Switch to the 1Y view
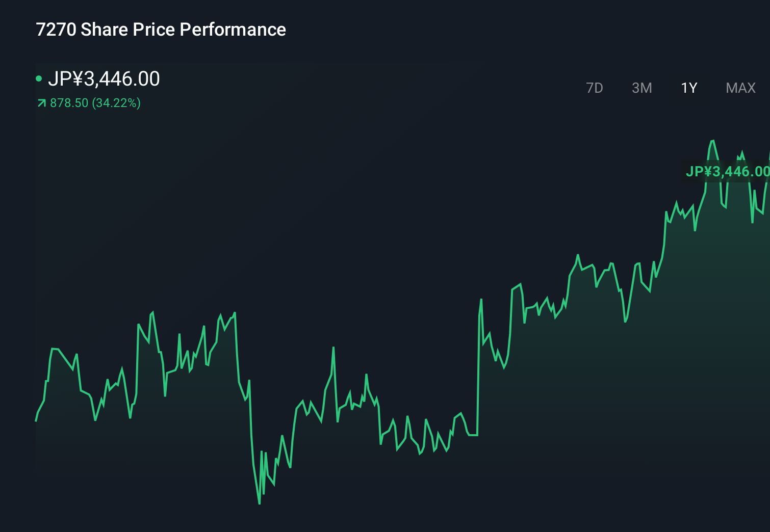 (688, 88)
